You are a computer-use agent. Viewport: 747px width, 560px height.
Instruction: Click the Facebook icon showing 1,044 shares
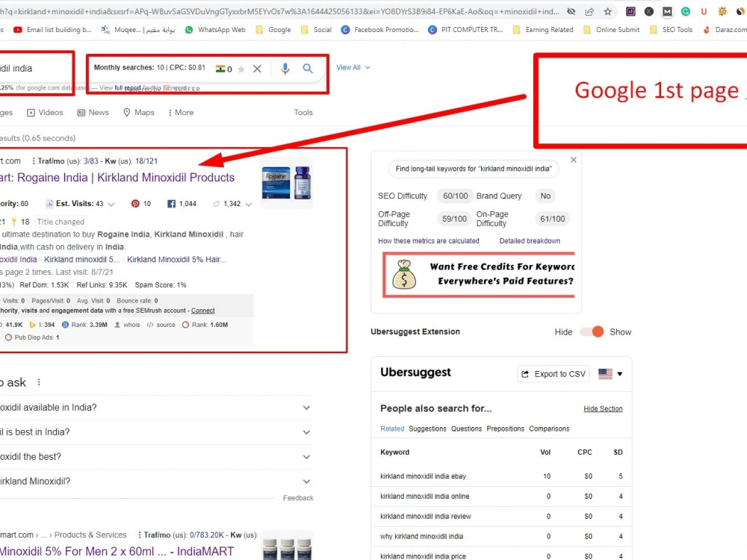[x=172, y=204]
